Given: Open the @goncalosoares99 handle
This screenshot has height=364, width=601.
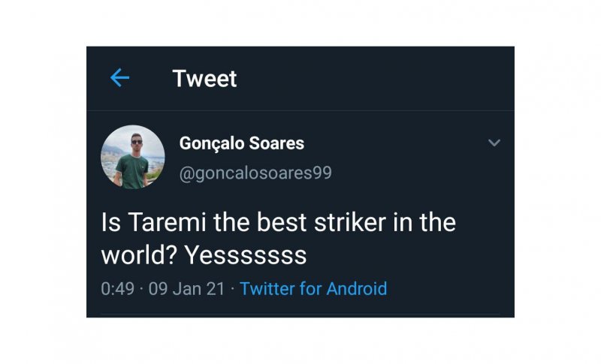Looking at the screenshot, I should coord(255,173).
